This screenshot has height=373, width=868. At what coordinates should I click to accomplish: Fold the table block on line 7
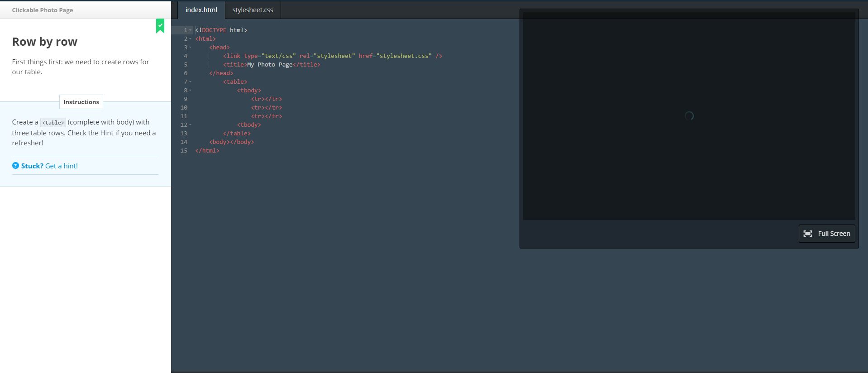191,82
